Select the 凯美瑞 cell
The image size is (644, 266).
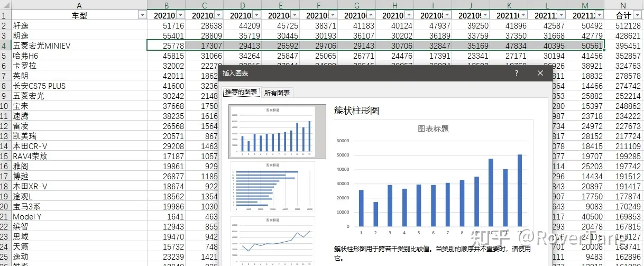coord(79,136)
